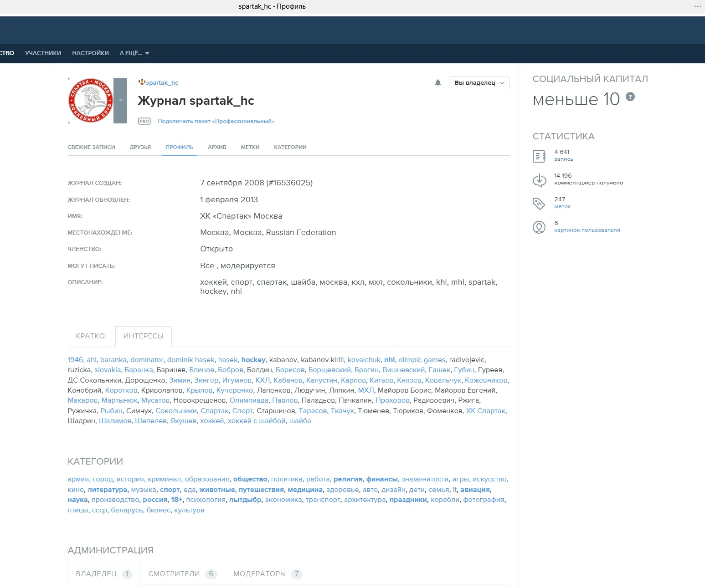Open the 'КАТЕГОРИИ' tab
This screenshot has height=588, width=705.
[x=290, y=147]
